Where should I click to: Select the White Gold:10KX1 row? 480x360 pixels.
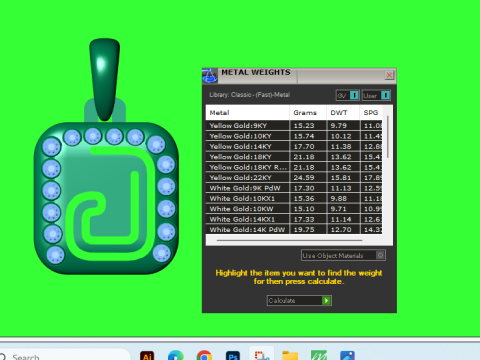[x=294, y=198]
